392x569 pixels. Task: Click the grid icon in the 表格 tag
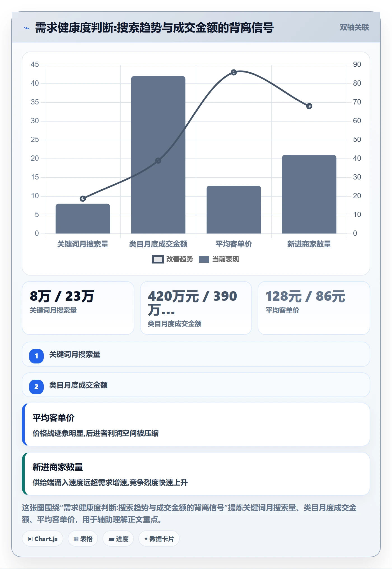pyautogui.click(x=76, y=539)
